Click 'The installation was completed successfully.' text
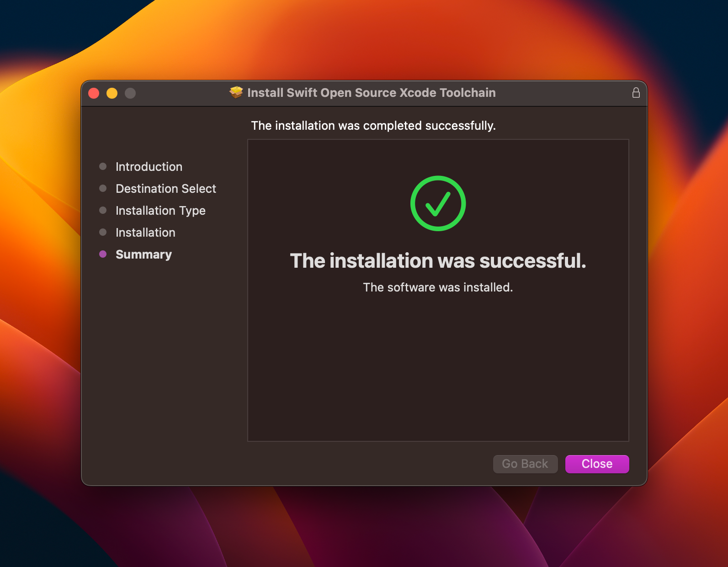The width and height of the screenshot is (728, 567). click(373, 126)
